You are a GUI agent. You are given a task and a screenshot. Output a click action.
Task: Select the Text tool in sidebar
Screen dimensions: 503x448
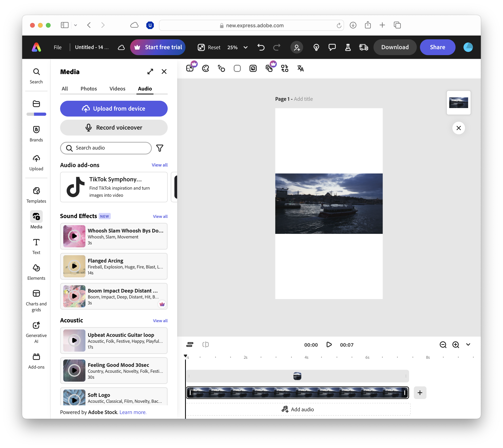[36, 246]
